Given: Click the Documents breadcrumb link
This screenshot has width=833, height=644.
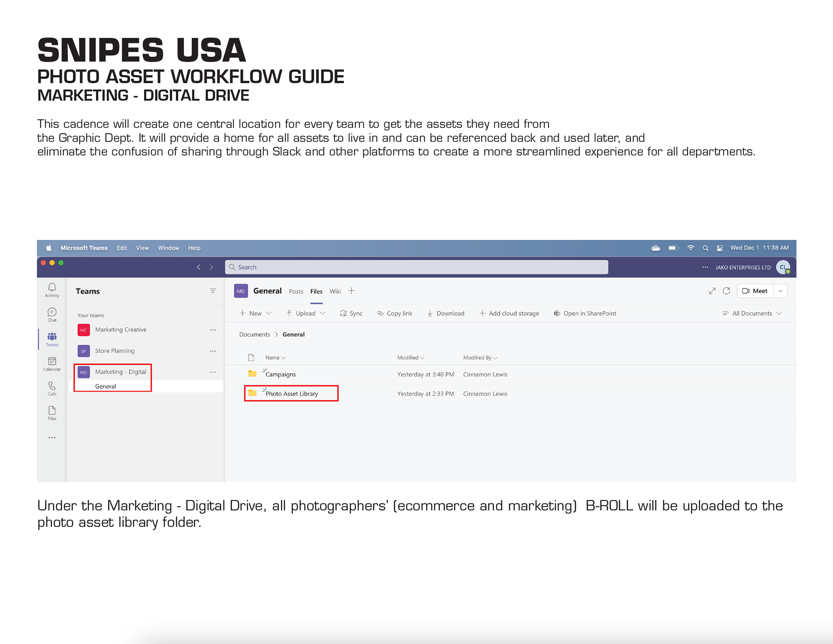Looking at the screenshot, I should click(255, 334).
